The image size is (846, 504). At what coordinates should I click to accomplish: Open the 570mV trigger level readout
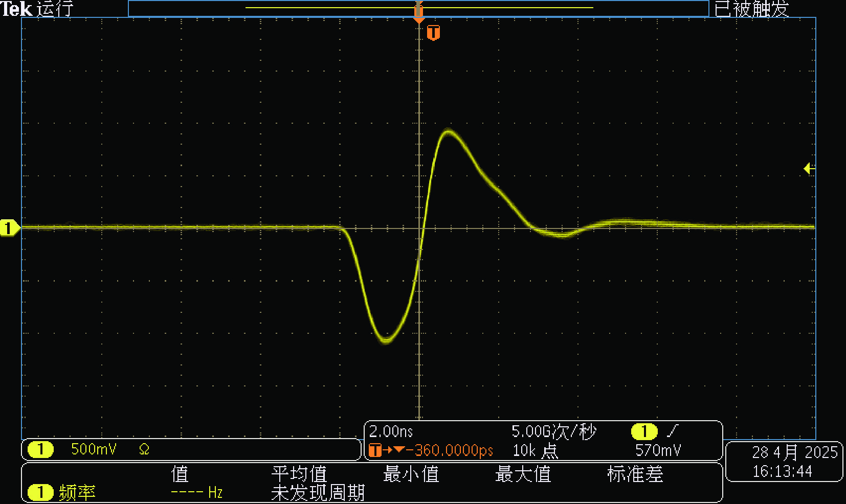pyautogui.click(x=658, y=450)
